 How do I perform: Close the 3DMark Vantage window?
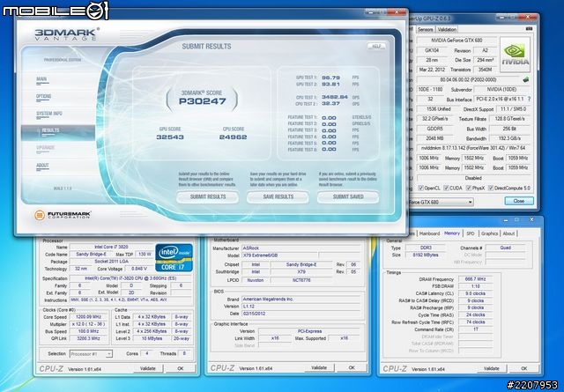[x=397, y=12]
